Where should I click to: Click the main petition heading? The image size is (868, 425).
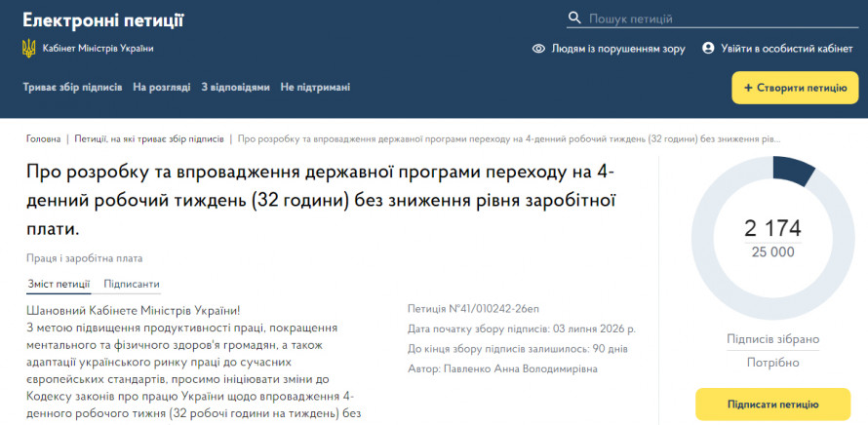coord(321,201)
